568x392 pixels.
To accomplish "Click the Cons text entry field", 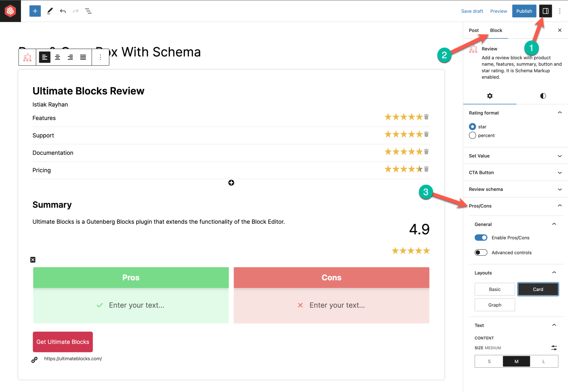I will [x=337, y=305].
